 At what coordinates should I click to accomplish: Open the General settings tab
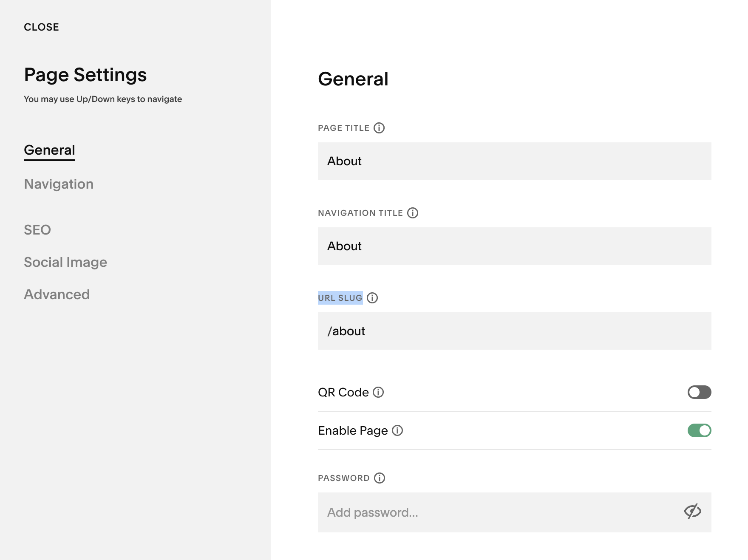pos(49,150)
